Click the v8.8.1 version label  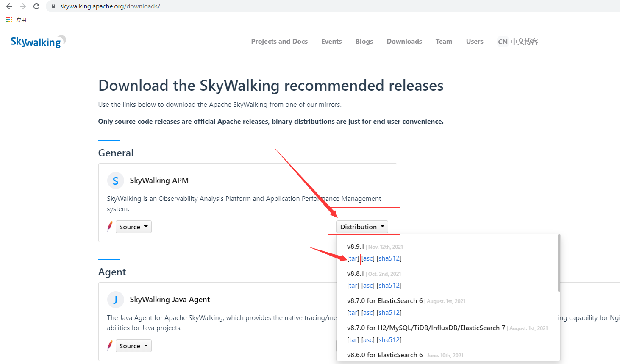(x=356, y=274)
